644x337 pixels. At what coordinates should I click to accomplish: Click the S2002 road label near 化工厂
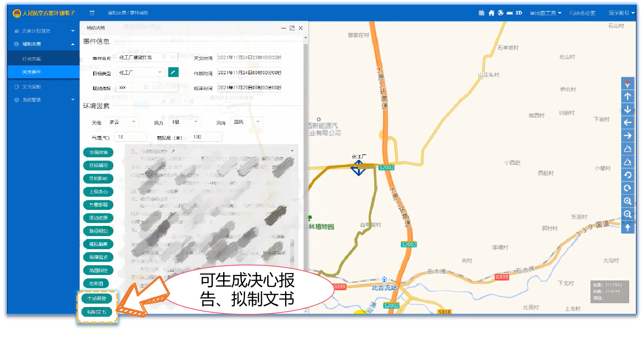[x=386, y=168]
